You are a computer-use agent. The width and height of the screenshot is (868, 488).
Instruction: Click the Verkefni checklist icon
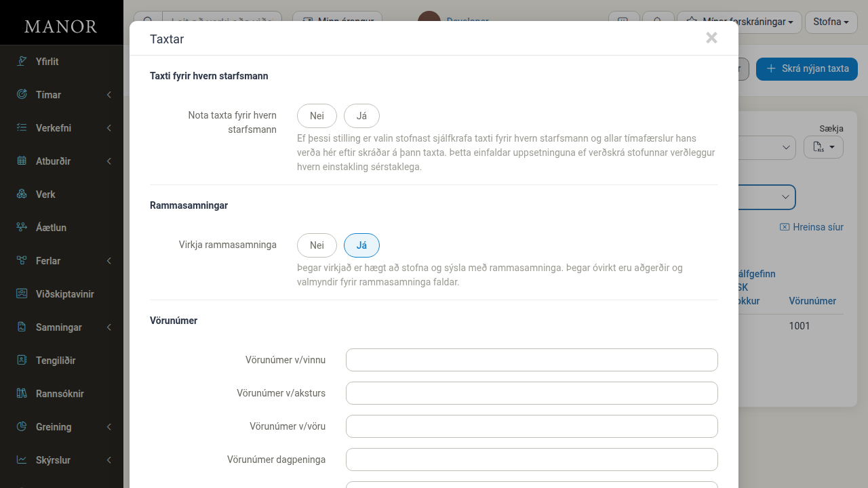[22, 128]
